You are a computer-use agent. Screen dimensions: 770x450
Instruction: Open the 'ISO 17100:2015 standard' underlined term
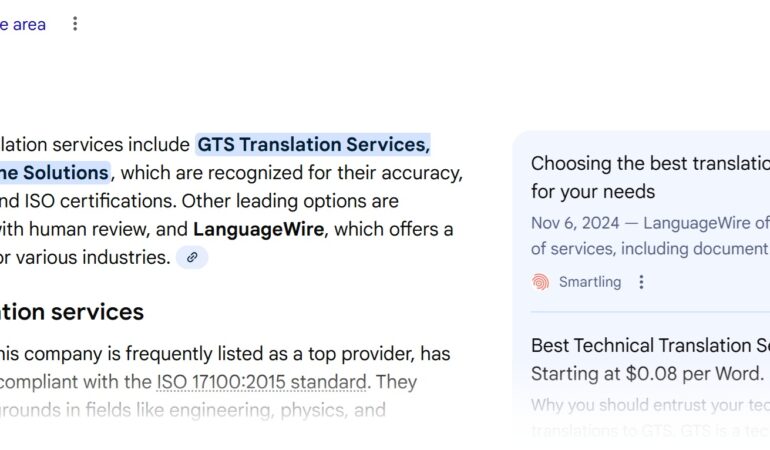(x=261, y=382)
